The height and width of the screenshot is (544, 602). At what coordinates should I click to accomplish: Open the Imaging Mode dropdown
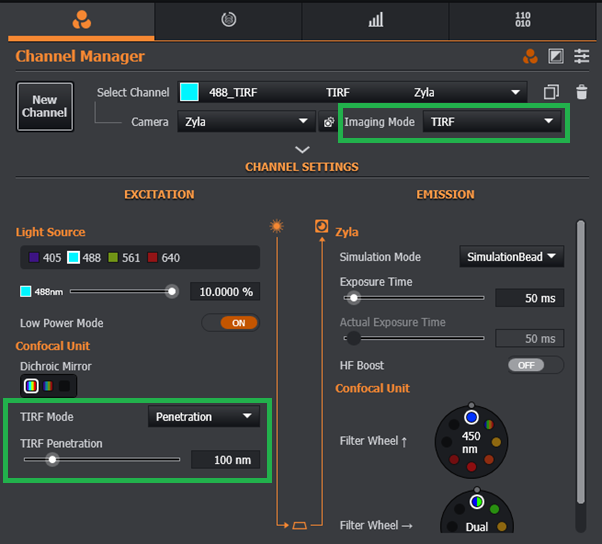coord(491,122)
